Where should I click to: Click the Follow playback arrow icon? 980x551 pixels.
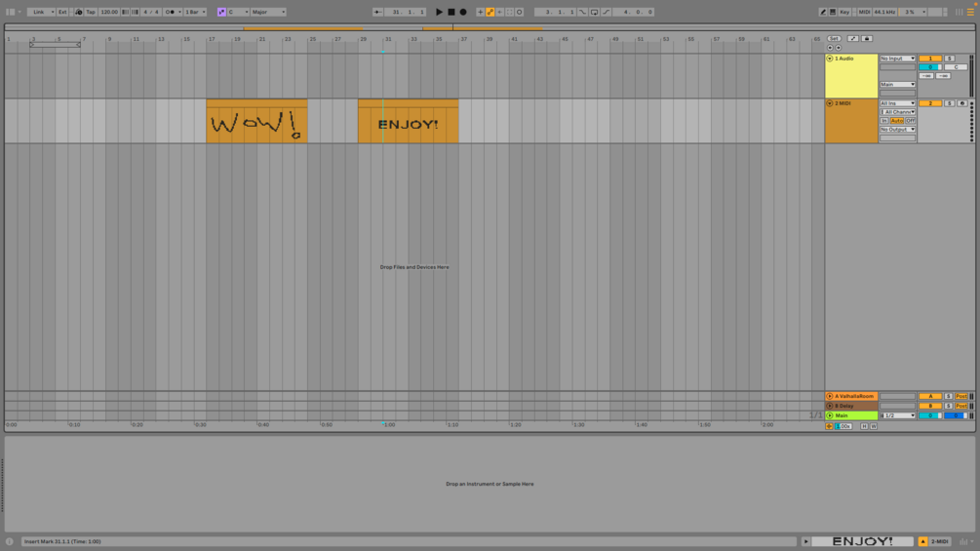coord(377,12)
